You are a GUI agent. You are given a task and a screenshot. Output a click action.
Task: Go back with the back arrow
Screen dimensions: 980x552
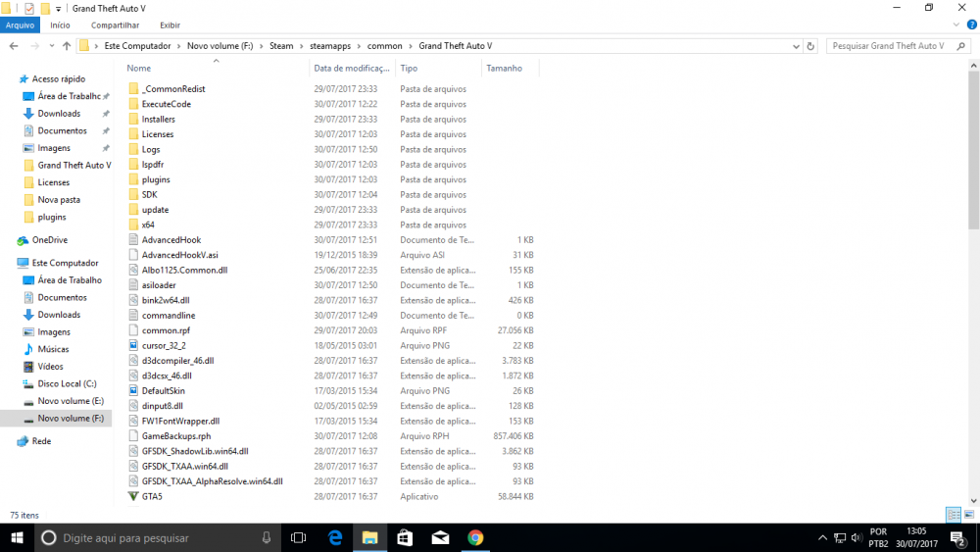point(14,46)
